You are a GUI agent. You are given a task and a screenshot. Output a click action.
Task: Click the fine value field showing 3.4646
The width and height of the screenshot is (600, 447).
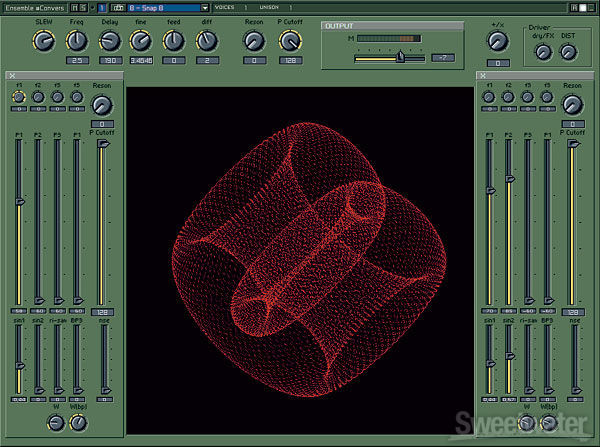click(141, 61)
